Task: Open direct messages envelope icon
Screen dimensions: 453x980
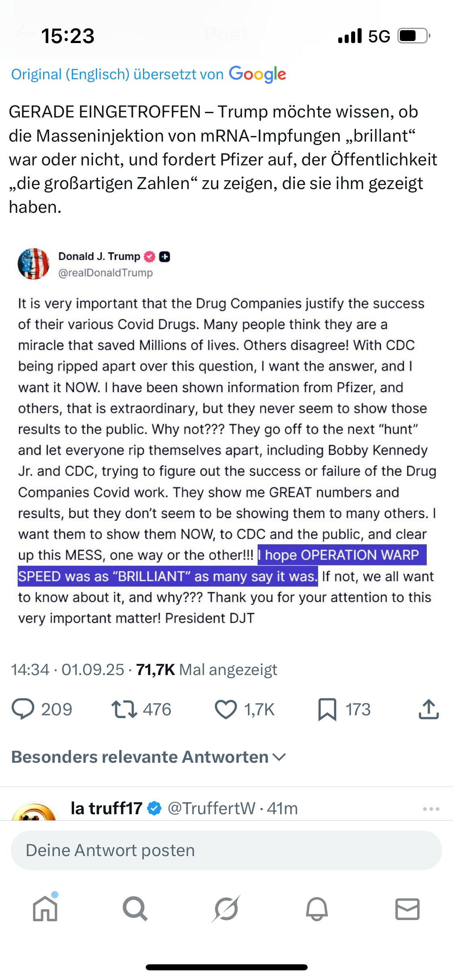Action: (407, 908)
